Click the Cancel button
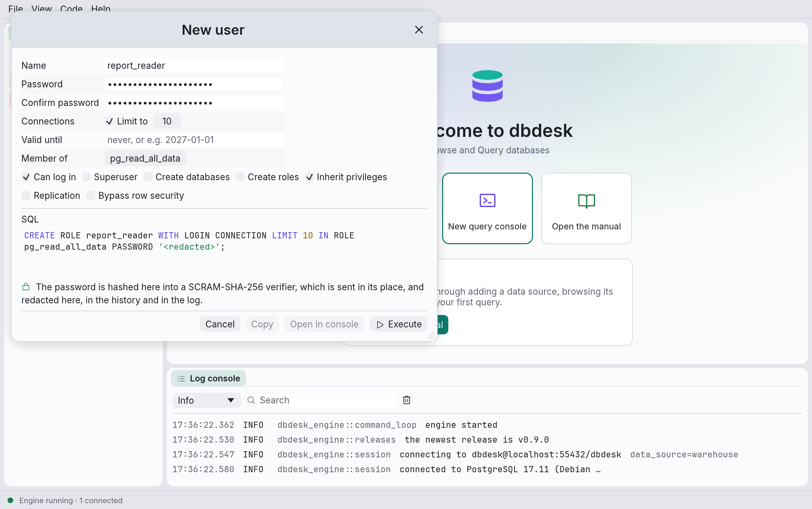 pos(220,324)
